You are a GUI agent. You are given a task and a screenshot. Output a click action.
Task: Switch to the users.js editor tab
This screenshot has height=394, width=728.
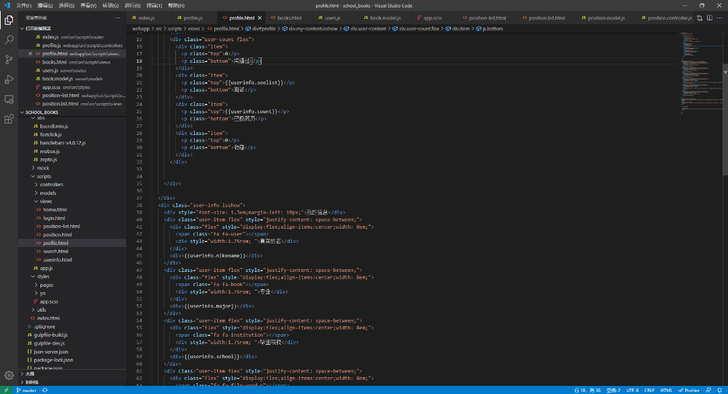332,18
